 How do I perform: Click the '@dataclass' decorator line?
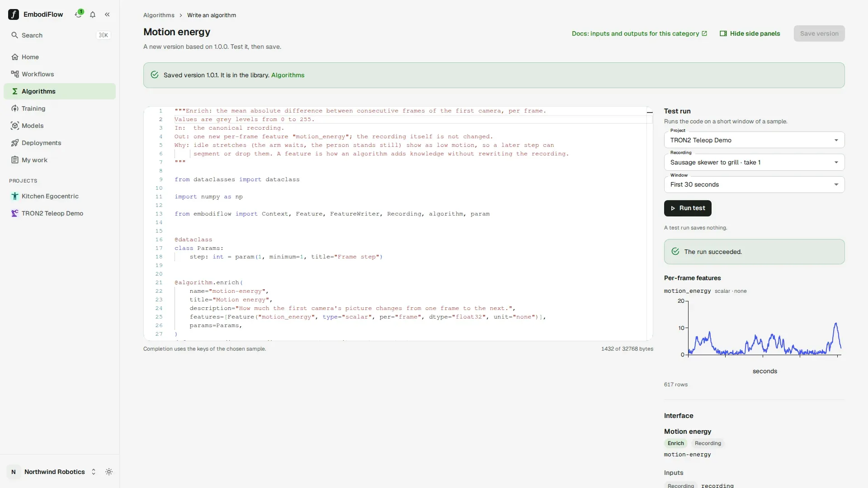pyautogui.click(x=193, y=239)
